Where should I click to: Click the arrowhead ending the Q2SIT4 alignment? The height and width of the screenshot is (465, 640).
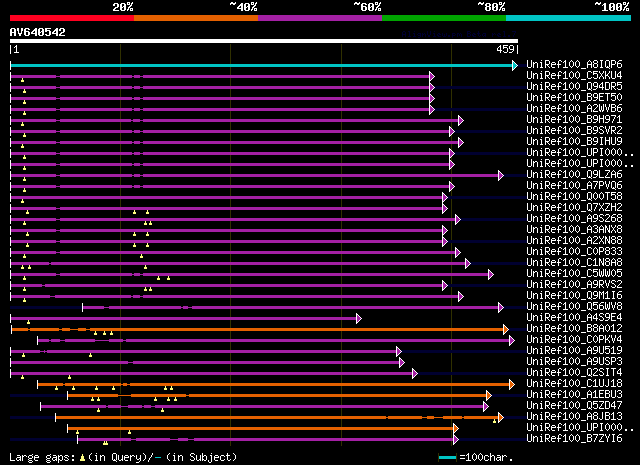point(415,374)
